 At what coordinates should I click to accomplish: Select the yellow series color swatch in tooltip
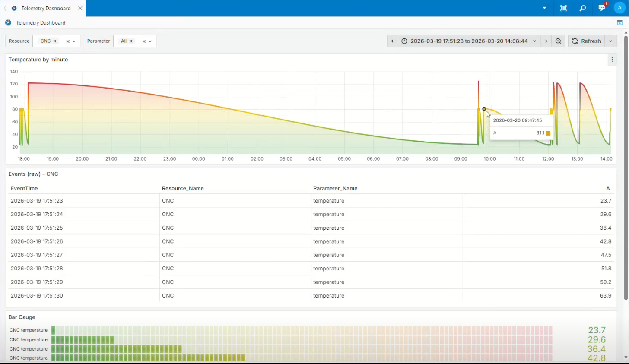coord(548,133)
